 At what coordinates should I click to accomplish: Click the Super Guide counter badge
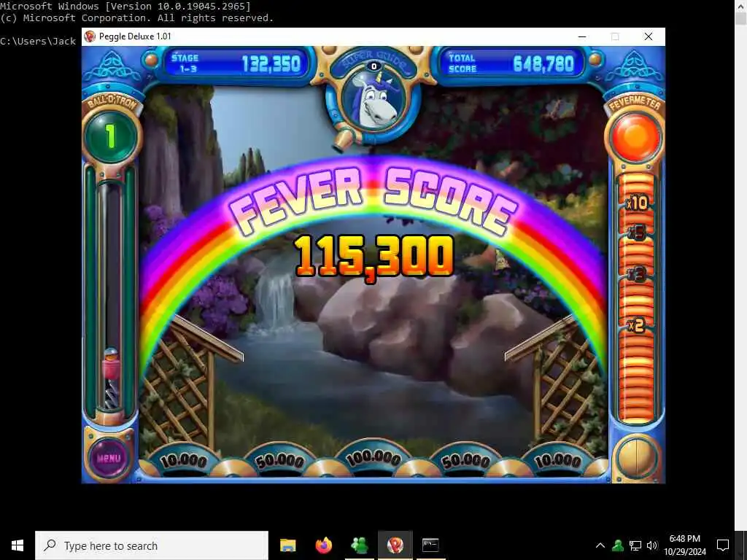(374, 66)
